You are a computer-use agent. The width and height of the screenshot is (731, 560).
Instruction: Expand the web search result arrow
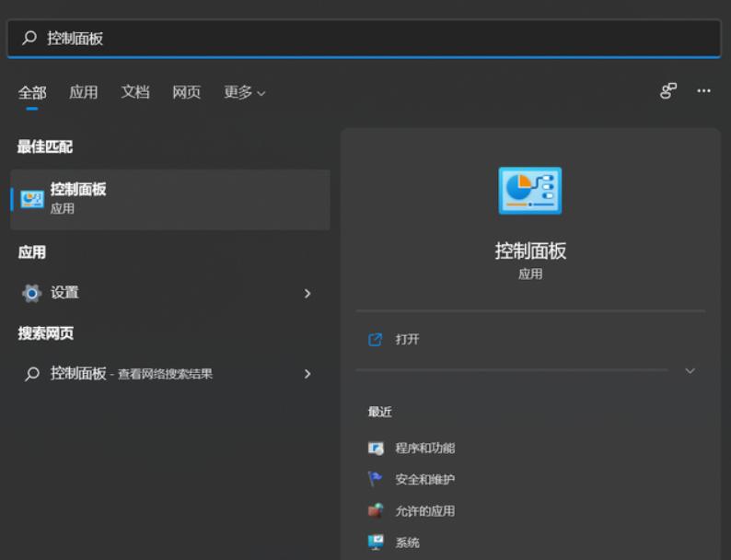point(307,374)
